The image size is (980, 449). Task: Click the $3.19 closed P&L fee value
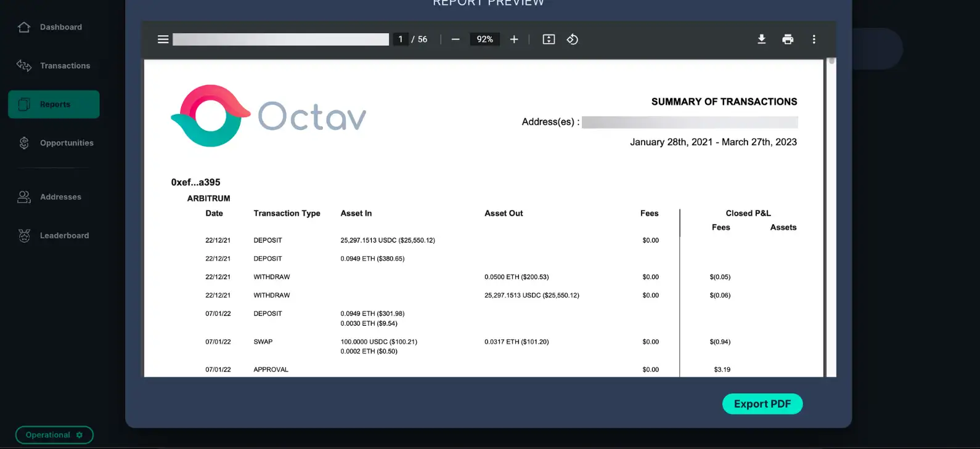722,370
